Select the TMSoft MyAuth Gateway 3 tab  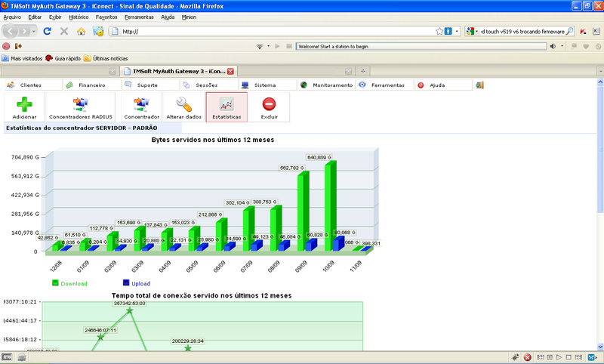[x=179, y=71]
